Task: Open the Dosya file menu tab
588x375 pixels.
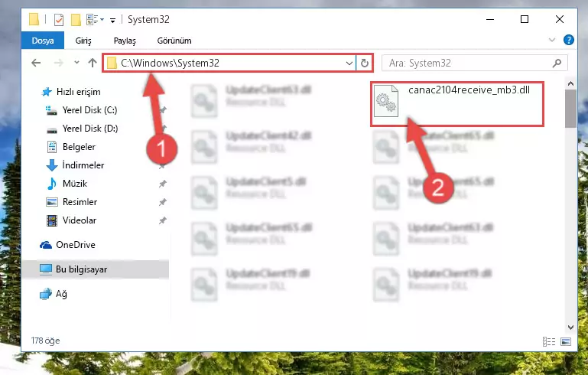Action: tap(43, 41)
